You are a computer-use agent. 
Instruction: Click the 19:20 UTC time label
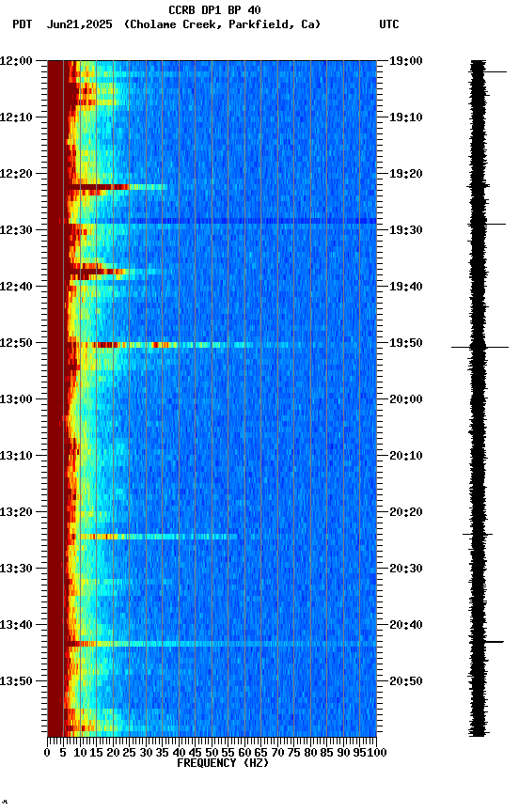(x=406, y=174)
